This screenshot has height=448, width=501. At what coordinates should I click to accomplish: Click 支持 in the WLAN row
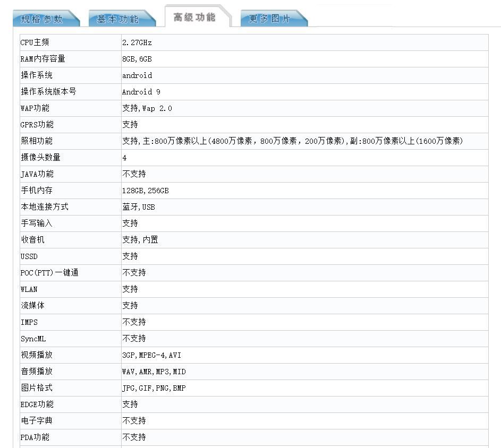130,289
